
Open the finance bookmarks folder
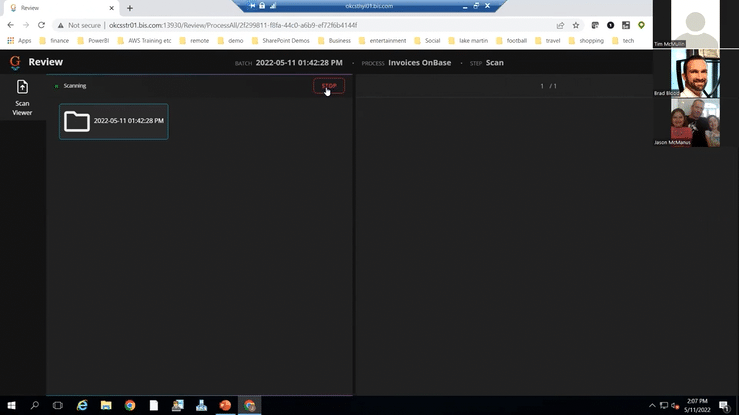point(57,41)
